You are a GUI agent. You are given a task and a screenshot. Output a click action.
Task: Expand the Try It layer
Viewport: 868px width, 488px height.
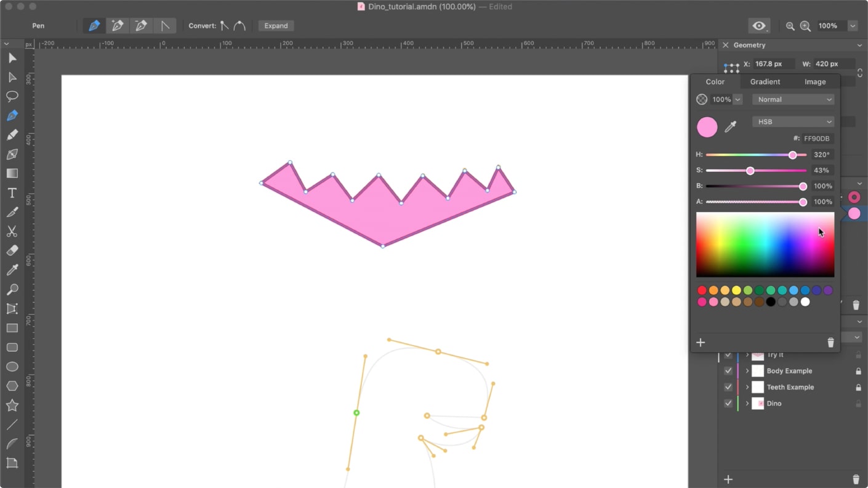click(x=747, y=355)
